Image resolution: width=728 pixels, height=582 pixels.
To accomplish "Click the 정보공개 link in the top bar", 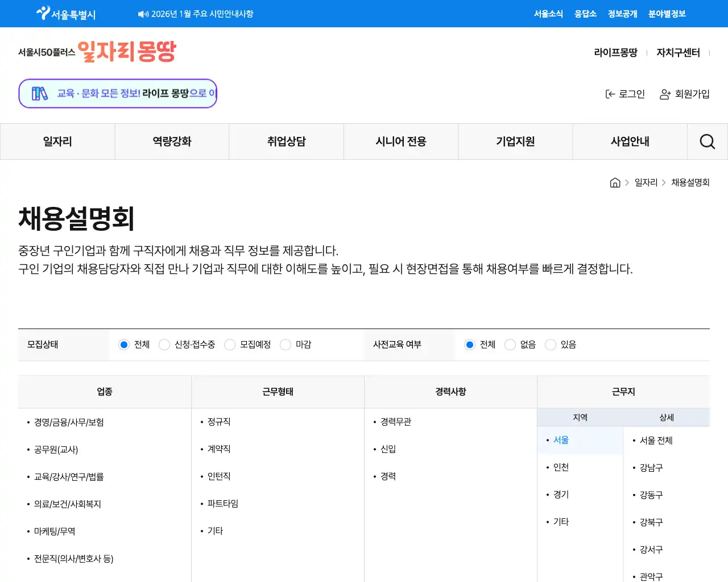I will click(622, 14).
